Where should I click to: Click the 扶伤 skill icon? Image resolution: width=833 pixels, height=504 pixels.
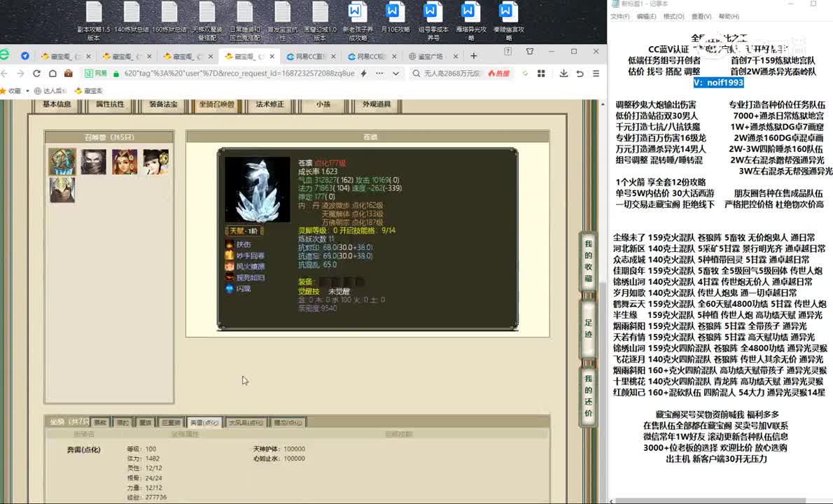point(229,244)
